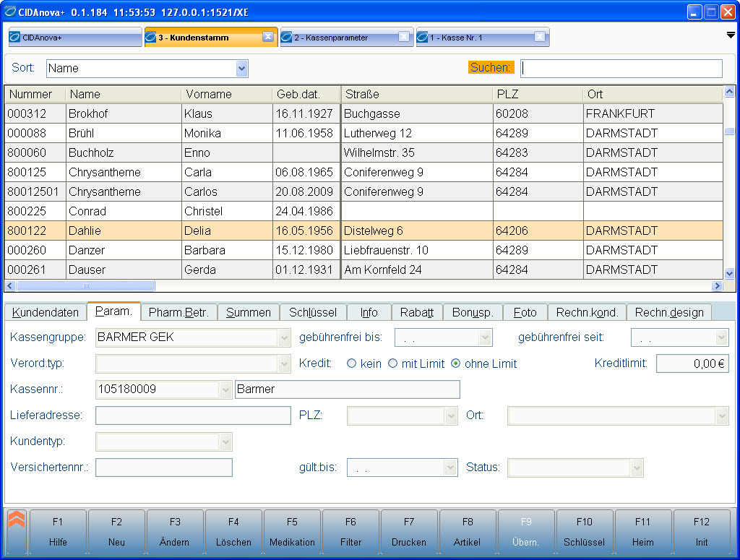The height and width of the screenshot is (560, 740).
Task: Click the F8 Artikel button
Action: click(x=468, y=532)
